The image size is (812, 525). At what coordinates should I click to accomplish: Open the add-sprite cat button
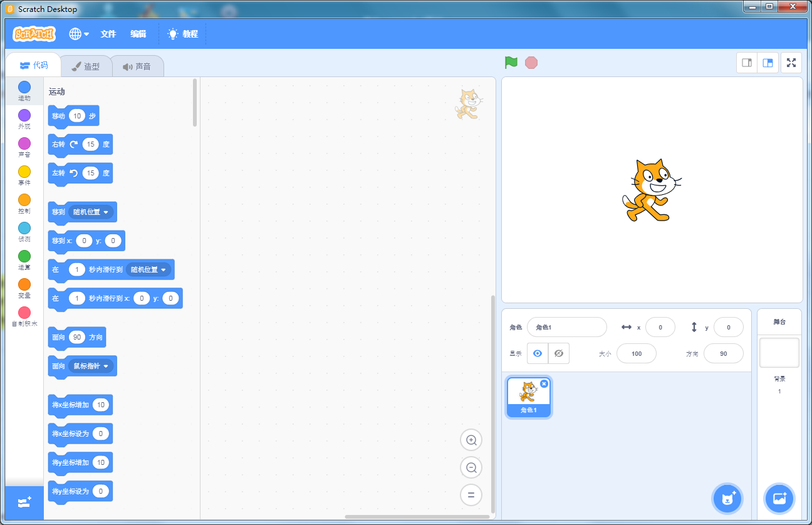[x=726, y=499]
